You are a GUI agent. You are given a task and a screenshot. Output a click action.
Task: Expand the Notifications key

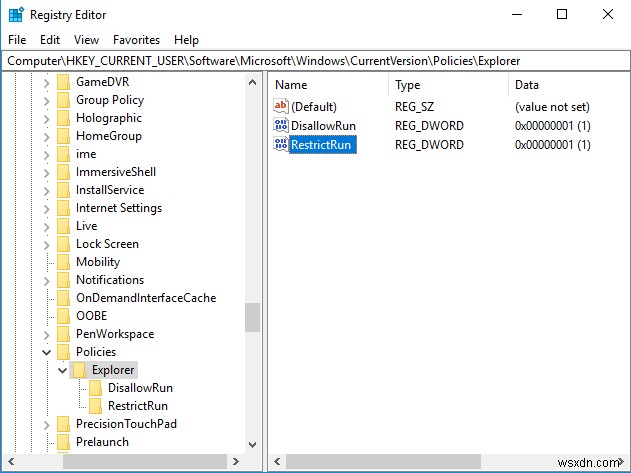(x=47, y=281)
